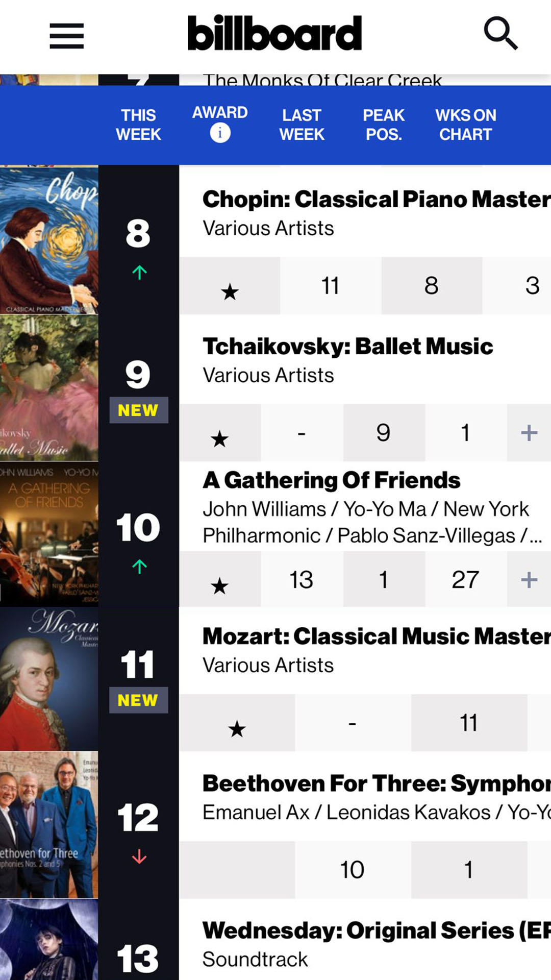Screen dimensions: 551x980
Task: Open the Wednesday: Original Series title
Action: tap(376, 930)
